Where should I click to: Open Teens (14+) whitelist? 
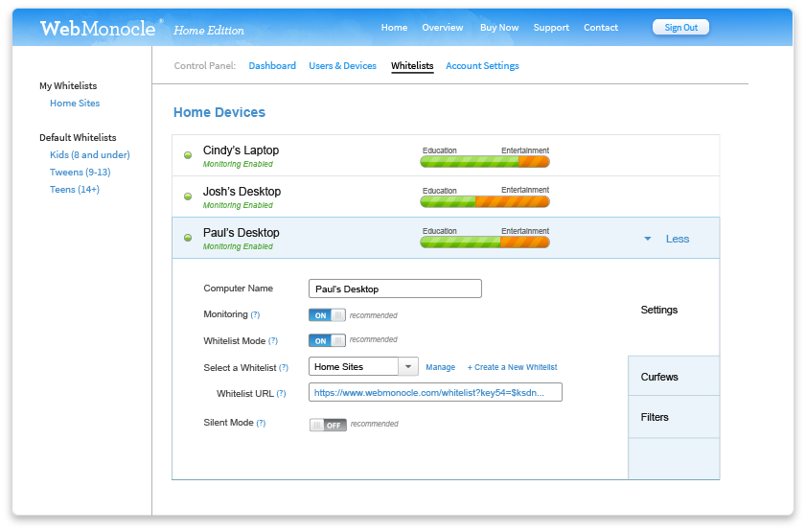coord(75,189)
